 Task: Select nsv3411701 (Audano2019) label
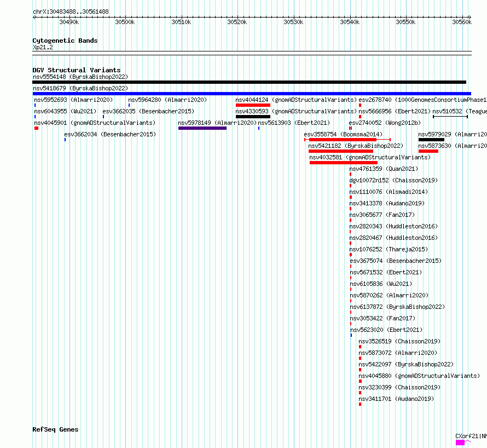tap(397, 399)
